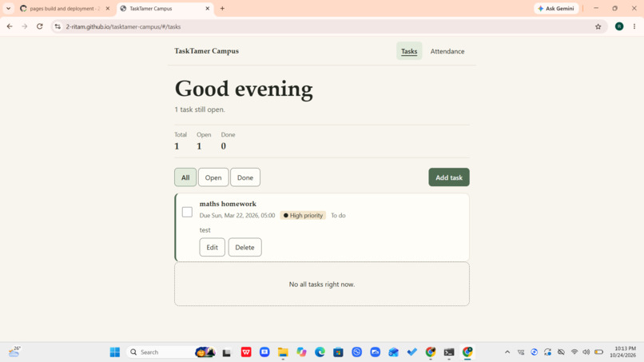Open the tab search dropdown arrow
Image resolution: width=644 pixels, height=362 pixels.
[x=8, y=8]
